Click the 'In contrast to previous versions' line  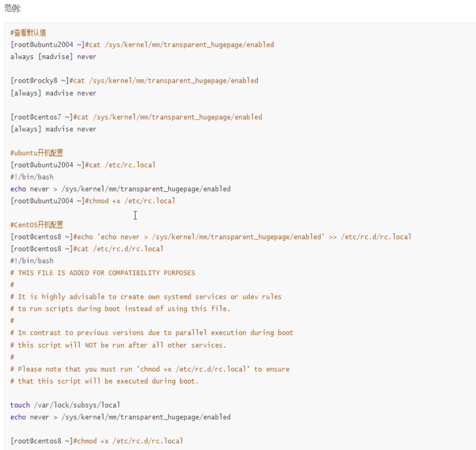tap(152, 332)
